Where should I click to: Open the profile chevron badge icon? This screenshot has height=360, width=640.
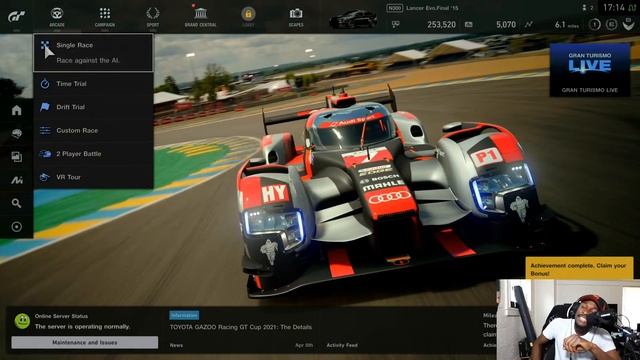click(628, 24)
